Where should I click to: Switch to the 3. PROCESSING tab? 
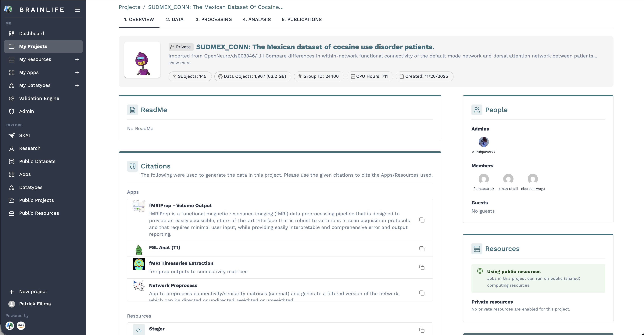(213, 20)
